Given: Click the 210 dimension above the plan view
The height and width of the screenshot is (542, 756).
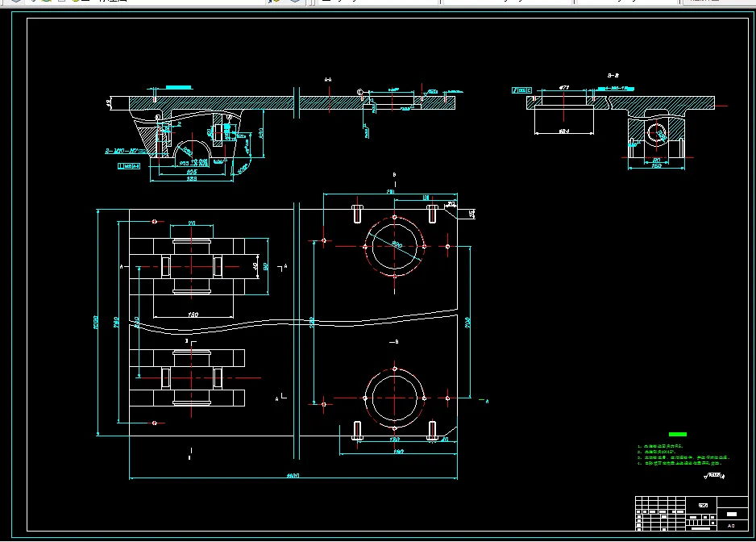Looking at the screenshot, I should pyautogui.click(x=390, y=192).
